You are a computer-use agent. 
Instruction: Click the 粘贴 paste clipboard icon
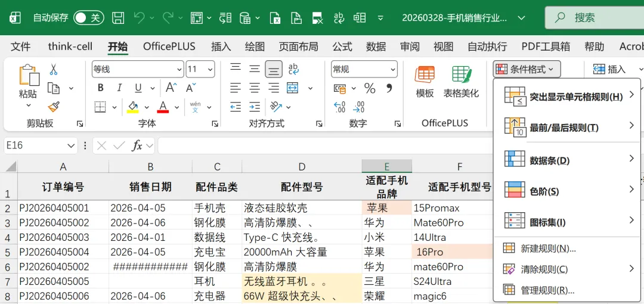click(x=29, y=75)
